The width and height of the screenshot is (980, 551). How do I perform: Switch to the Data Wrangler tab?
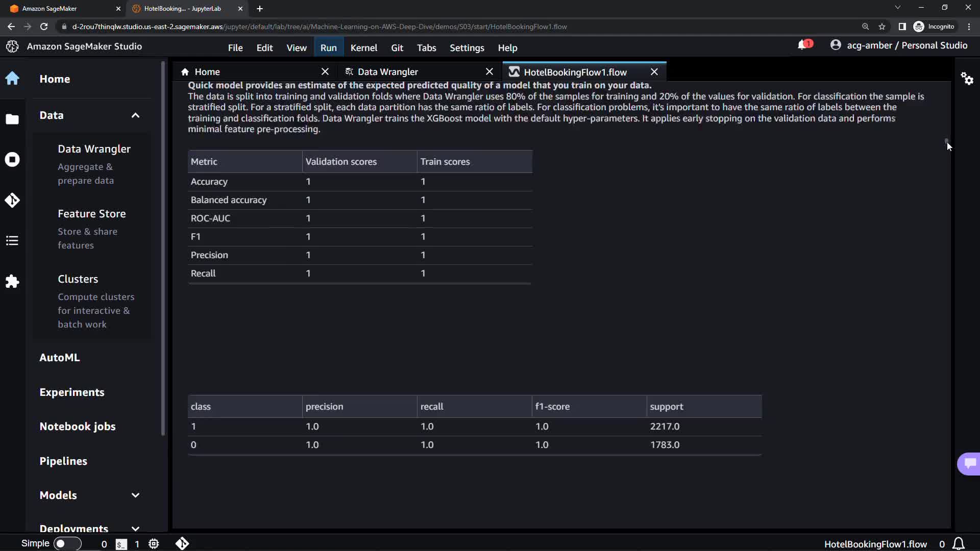(388, 72)
